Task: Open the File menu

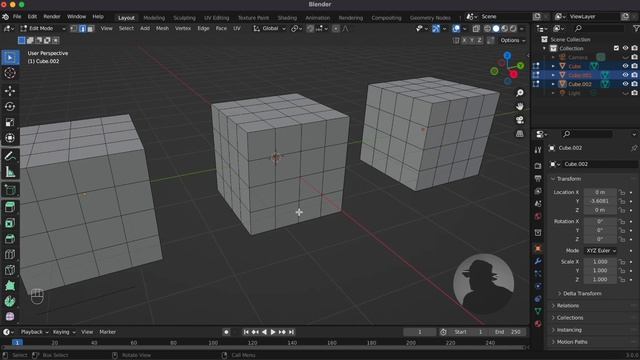Action: click(17, 17)
